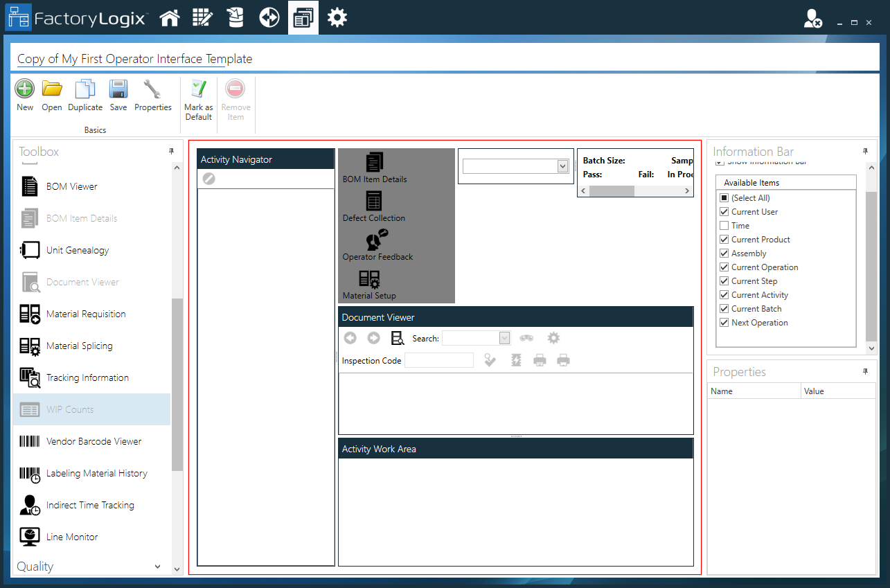Enable the Time checkbox in Available Items
The height and width of the screenshot is (588, 890).
(x=724, y=225)
